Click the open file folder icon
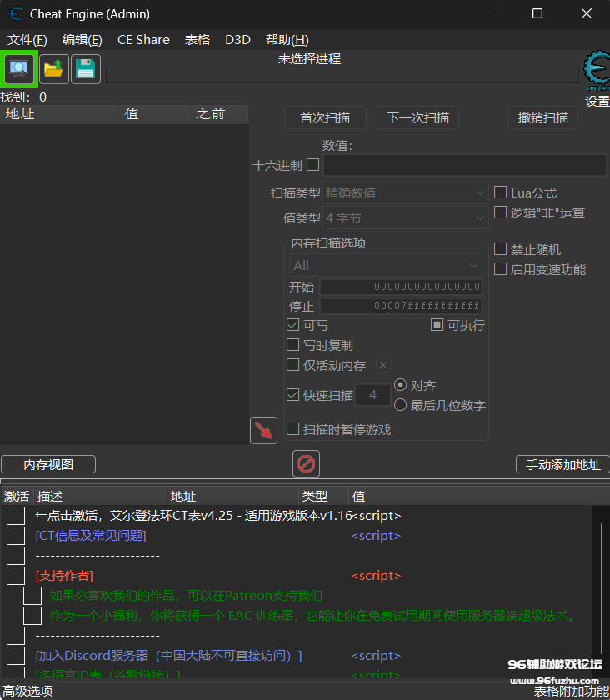Screen dimensions: 610x700 point(54,69)
